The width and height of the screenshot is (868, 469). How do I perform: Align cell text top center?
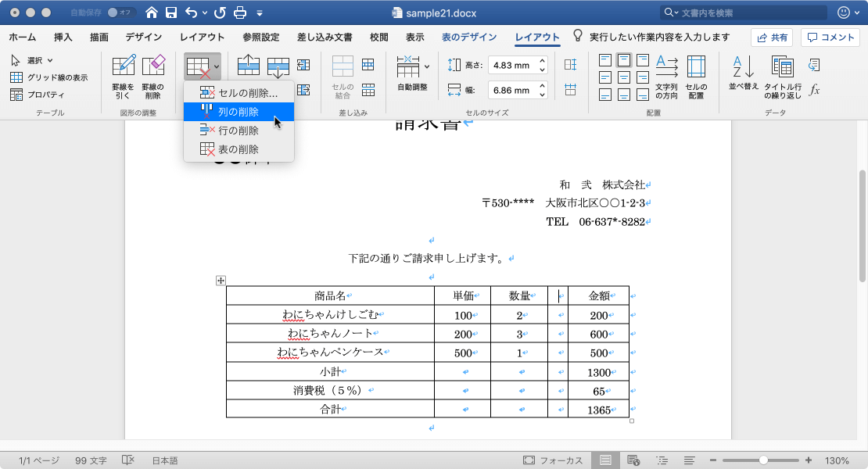(x=624, y=60)
